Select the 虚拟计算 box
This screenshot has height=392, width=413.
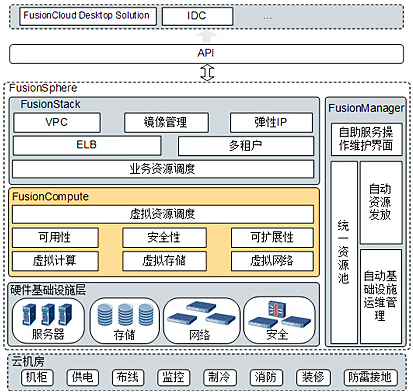click(x=55, y=261)
